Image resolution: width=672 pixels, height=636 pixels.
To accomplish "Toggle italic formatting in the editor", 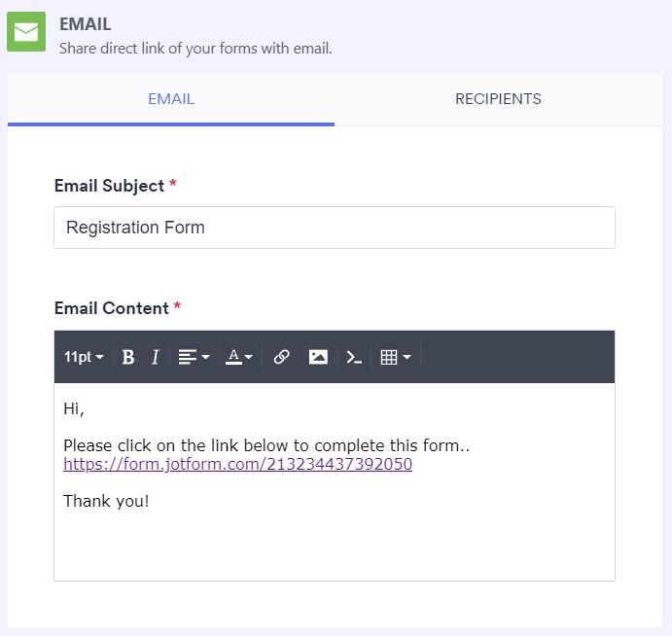I will tap(155, 357).
